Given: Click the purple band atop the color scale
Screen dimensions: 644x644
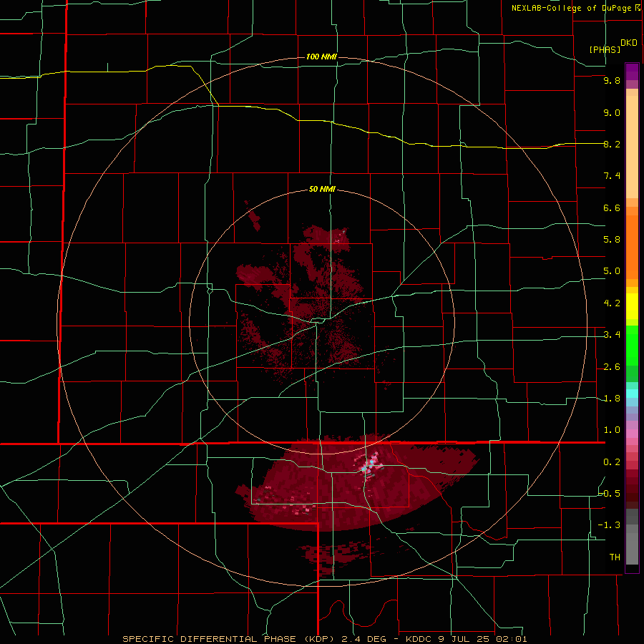Looking at the screenshot, I should tap(632, 72).
